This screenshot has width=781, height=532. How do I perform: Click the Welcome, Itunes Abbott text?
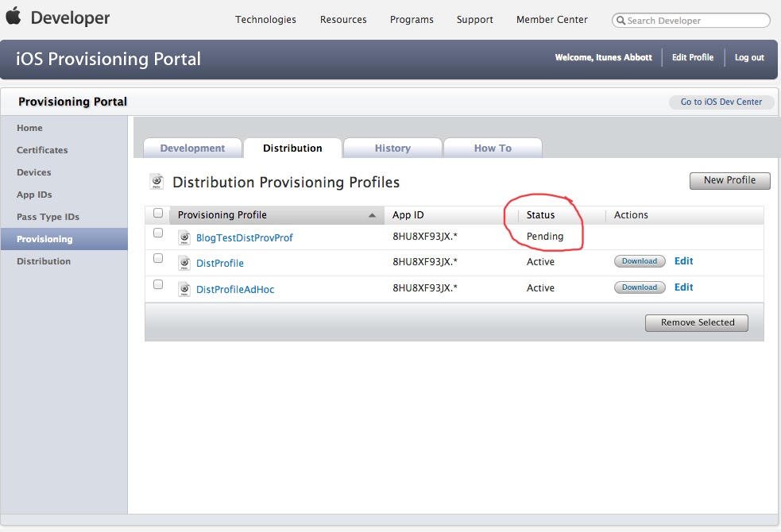pos(603,57)
